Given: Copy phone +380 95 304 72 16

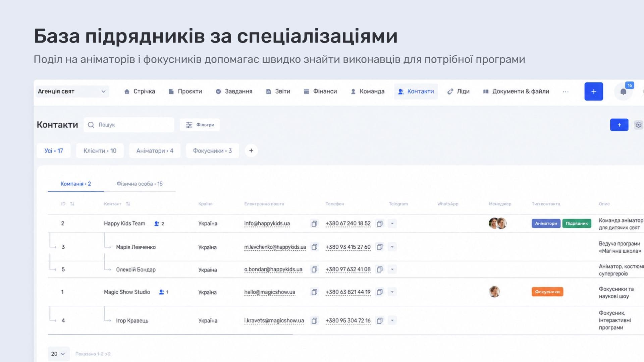Looking at the screenshot, I should point(380,321).
